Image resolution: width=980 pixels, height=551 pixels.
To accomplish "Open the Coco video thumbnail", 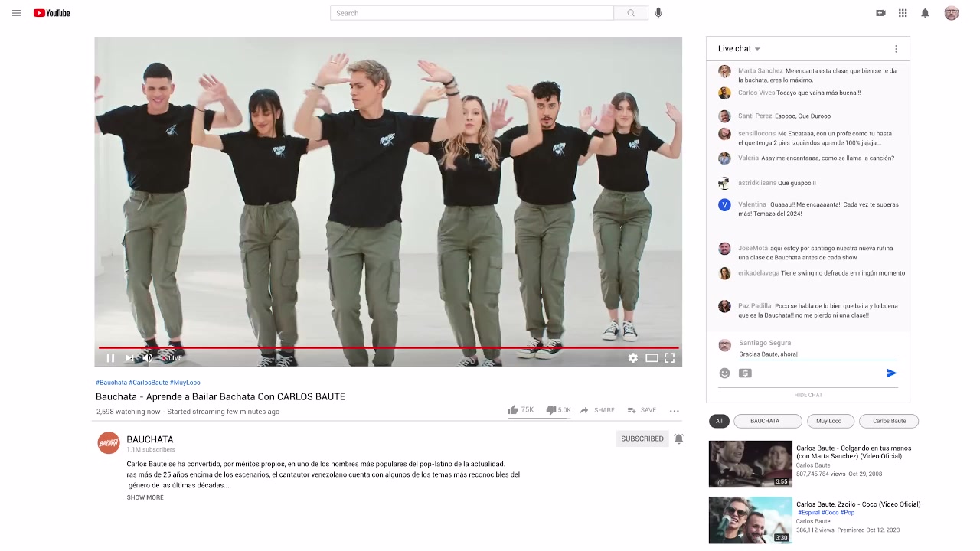I will 750,520.
